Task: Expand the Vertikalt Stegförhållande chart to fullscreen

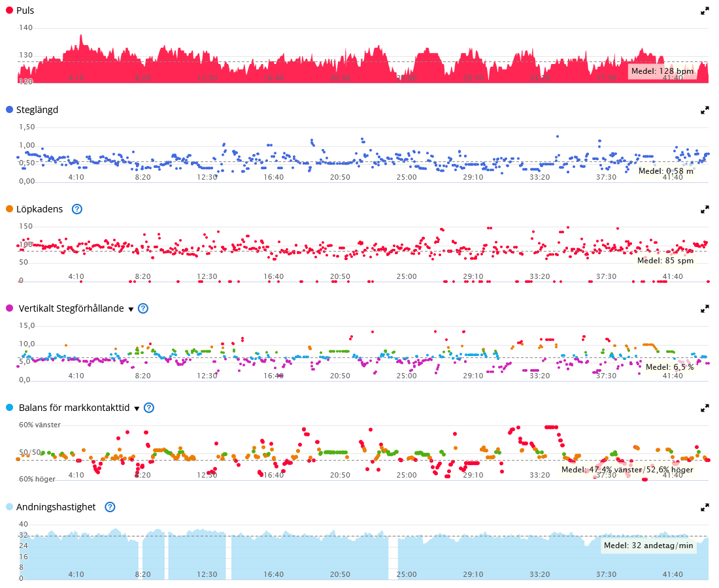Action: (705, 309)
